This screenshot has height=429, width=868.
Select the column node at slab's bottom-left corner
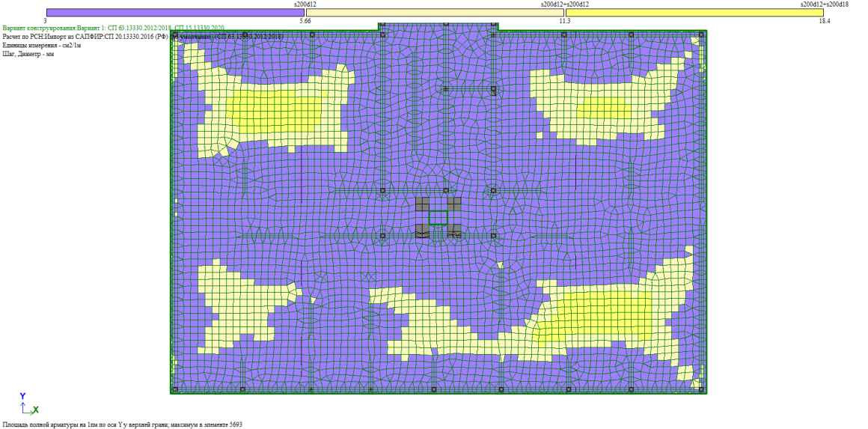point(175,389)
